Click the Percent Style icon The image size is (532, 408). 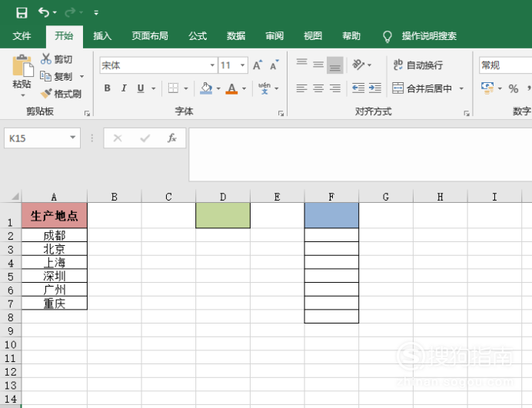pos(513,88)
